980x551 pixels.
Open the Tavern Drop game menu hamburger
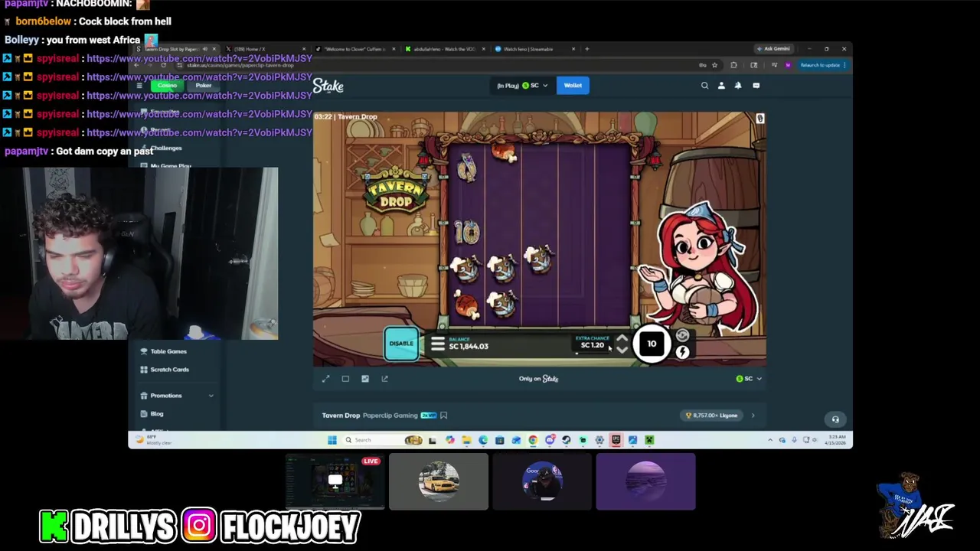(438, 345)
